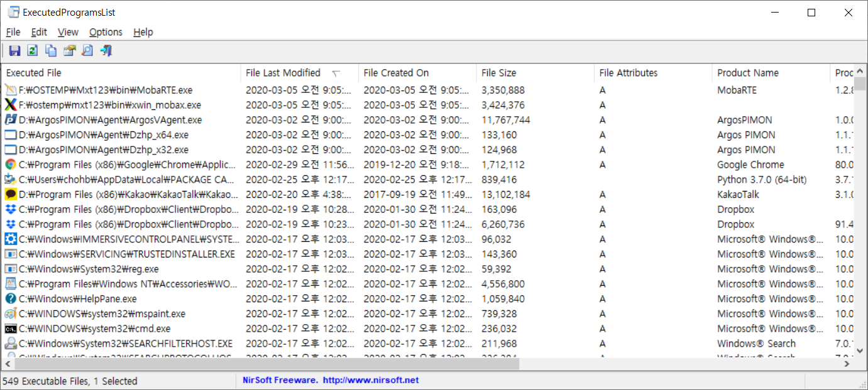
Task: Sort by File Attributes column header
Action: pyautogui.click(x=653, y=73)
